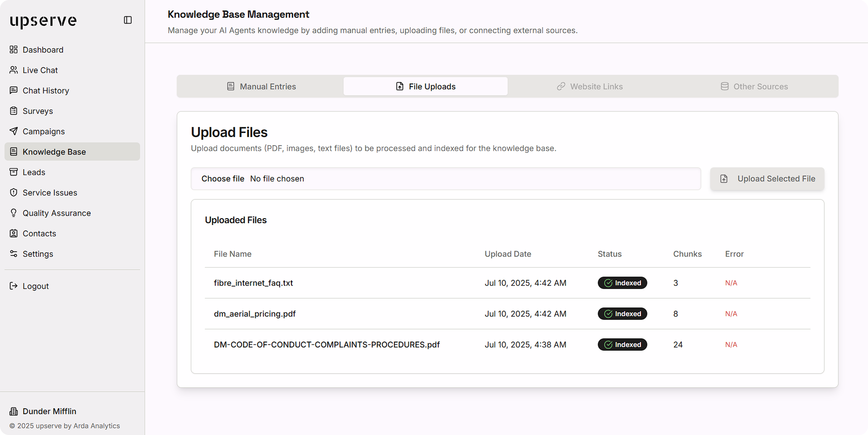868x435 pixels.
Task: Select the Leads archive box icon
Action: click(x=14, y=172)
